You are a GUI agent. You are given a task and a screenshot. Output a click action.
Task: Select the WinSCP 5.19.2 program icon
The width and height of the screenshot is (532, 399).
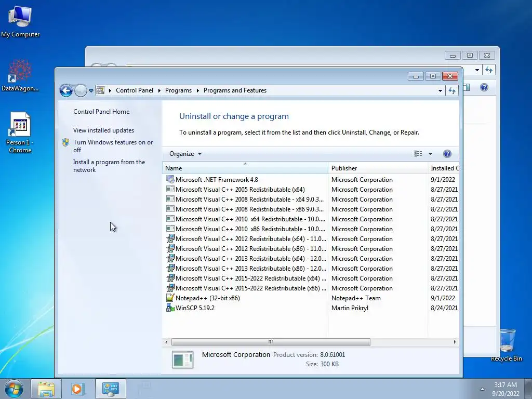click(x=170, y=308)
